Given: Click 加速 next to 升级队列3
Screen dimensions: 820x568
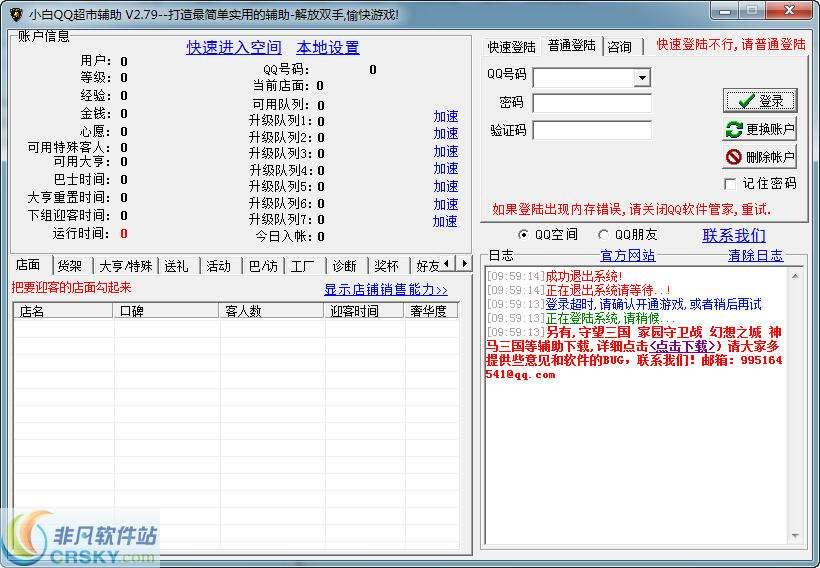Looking at the screenshot, I should [x=446, y=152].
